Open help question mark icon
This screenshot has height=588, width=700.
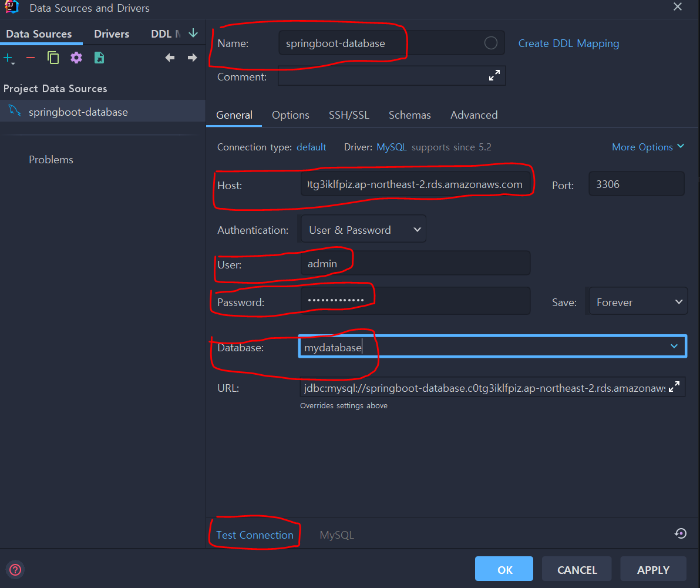click(15, 570)
